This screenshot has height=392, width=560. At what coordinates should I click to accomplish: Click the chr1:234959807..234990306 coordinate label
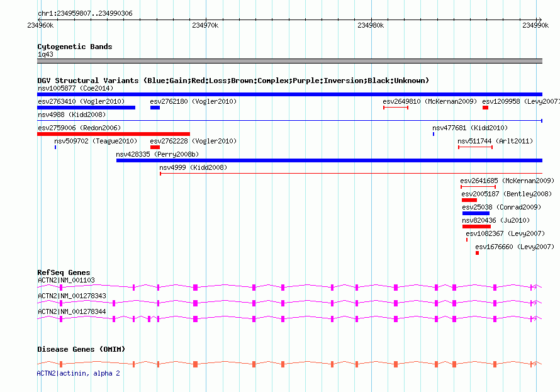[85, 13]
